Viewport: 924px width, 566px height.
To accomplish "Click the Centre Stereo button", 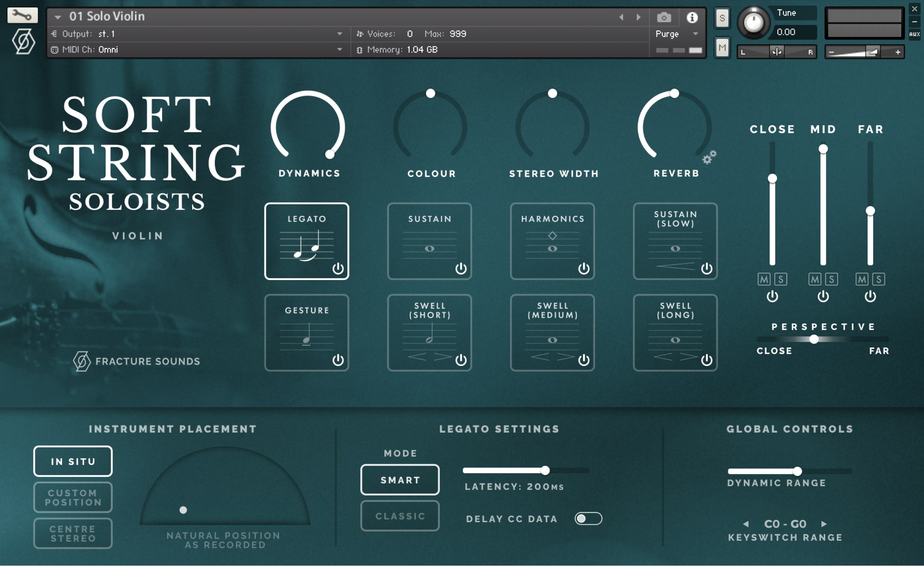I will [73, 534].
